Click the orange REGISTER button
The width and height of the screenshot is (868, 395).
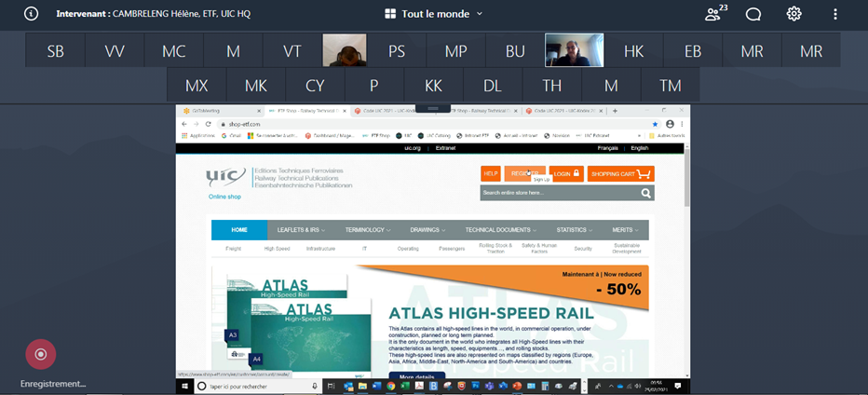524,174
